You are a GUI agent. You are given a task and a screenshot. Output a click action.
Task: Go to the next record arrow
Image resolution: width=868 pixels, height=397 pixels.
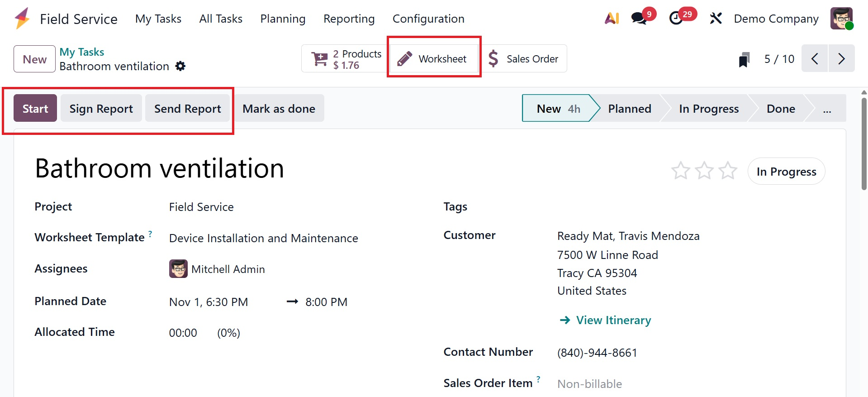[841, 59]
